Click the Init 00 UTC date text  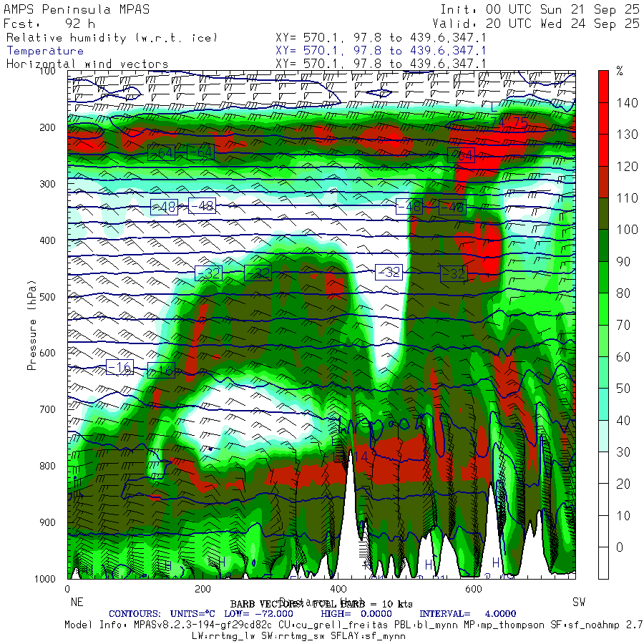tap(540, 9)
